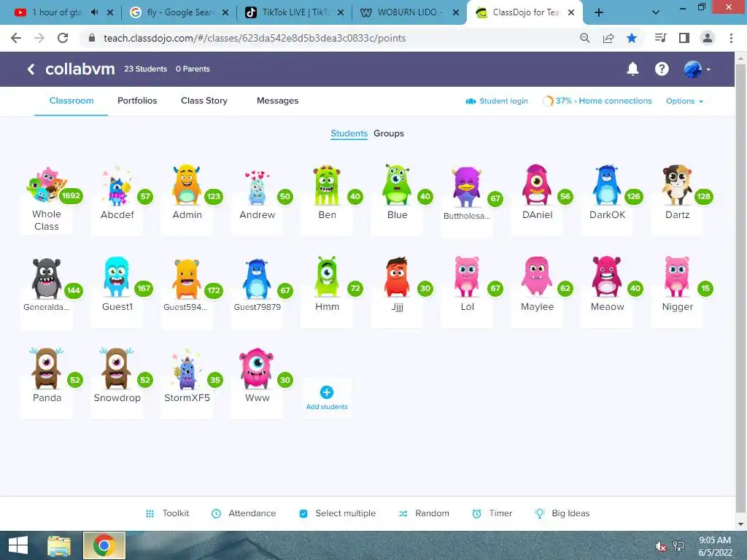Viewport: 747px width, 560px height.
Task: Switch to the Class Story tab
Action: pos(204,101)
